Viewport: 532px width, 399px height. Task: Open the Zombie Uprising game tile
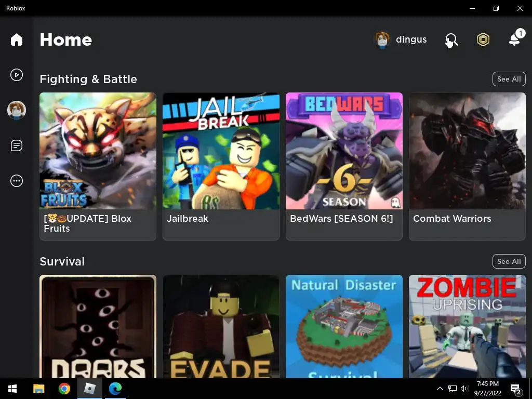(467, 326)
